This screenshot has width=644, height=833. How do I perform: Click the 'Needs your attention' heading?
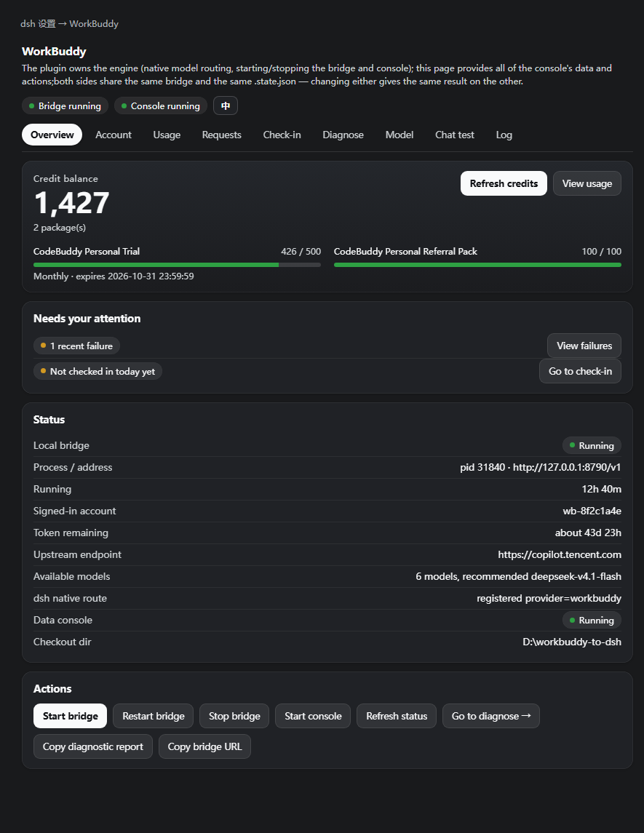click(87, 319)
